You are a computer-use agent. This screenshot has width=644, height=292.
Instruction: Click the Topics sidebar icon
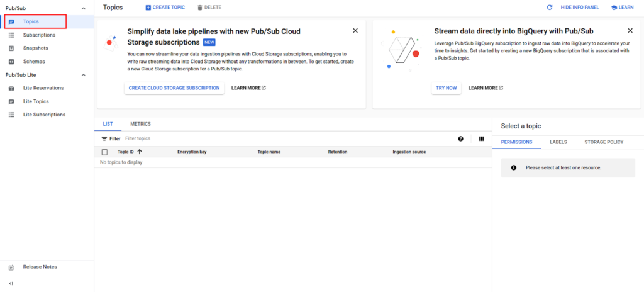pyautogui.click(x=11, y=22)
